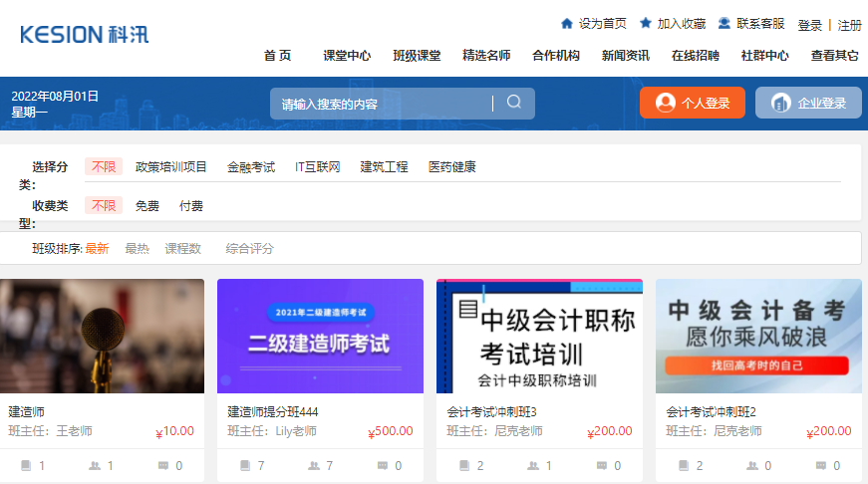The height and width of the screenshot is (484, 868).
Task: Open the 课堂中心 navigation item
Action: coord(347,56)
